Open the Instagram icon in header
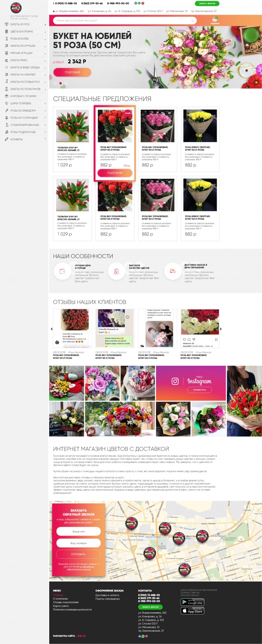The image size is (262, 644). coord(143,3)
